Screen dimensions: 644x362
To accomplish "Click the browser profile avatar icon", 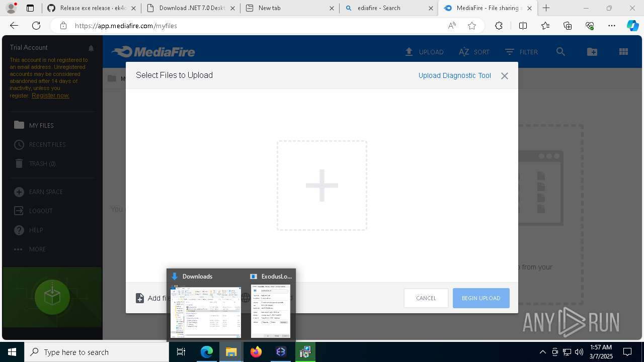I will (x=11, y=8).
